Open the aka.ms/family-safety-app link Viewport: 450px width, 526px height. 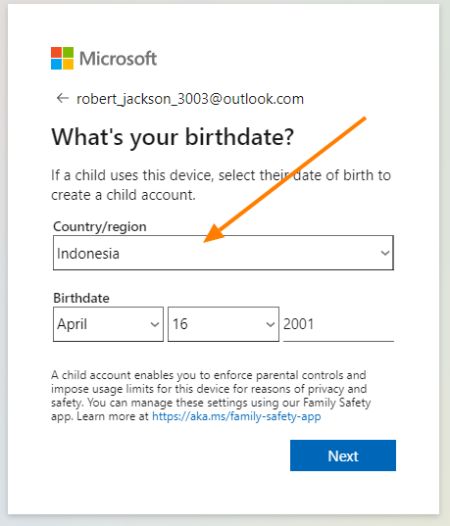click(237, 417)
